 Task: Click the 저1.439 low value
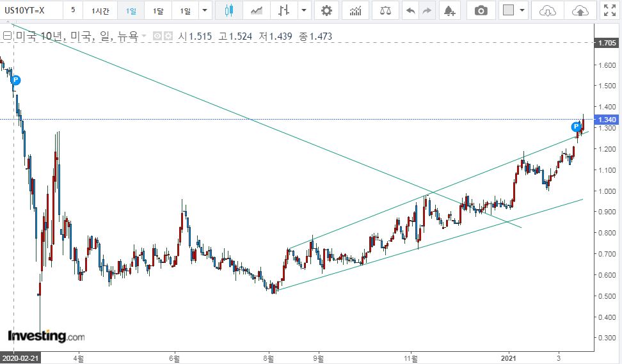(275, 36)
